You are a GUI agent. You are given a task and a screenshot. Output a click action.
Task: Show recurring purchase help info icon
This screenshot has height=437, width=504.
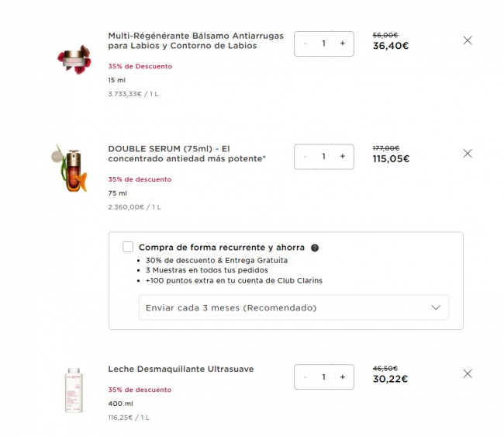tap(315, 248)
